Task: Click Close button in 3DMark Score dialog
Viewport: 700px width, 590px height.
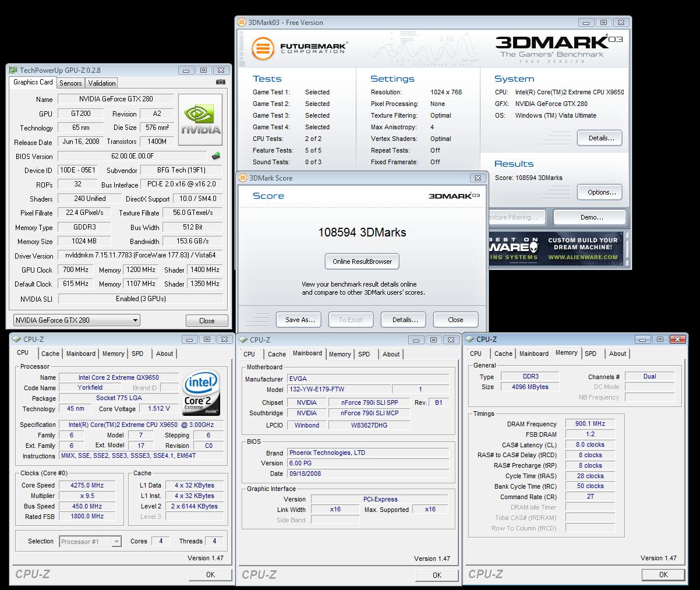Action: coord(455,320)
